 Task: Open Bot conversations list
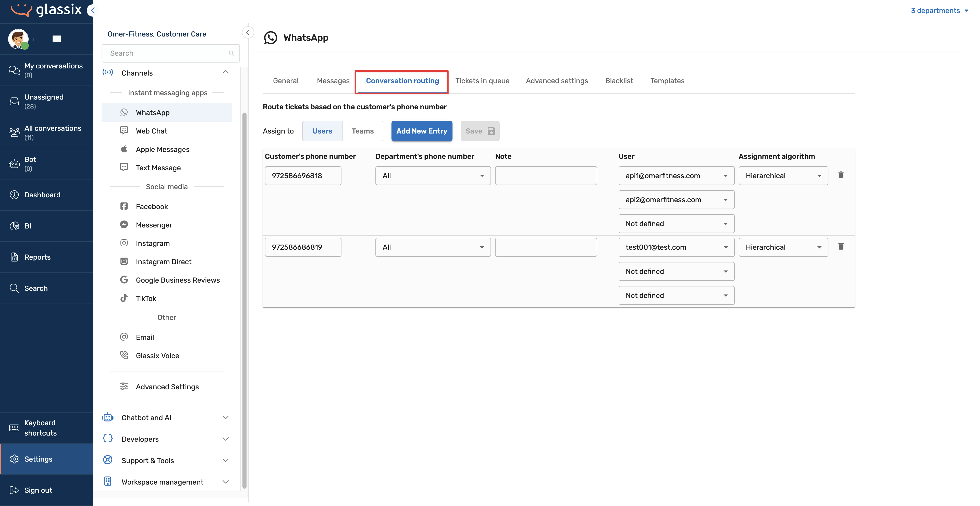coord(30,164)
